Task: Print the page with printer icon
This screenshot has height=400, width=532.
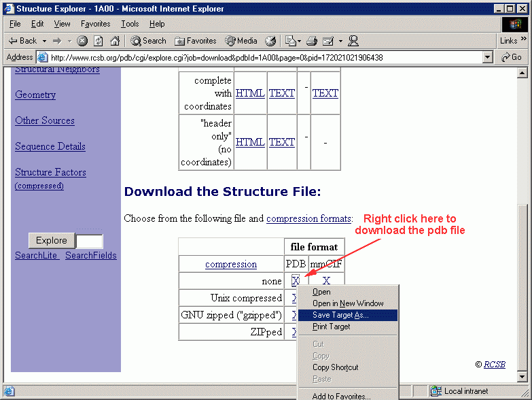Action: (311, 41)
